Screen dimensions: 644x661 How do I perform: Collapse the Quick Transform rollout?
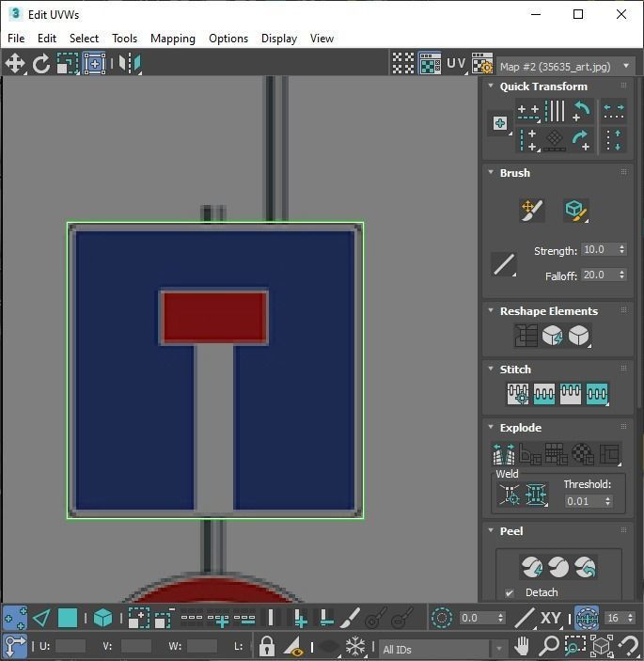491,86
